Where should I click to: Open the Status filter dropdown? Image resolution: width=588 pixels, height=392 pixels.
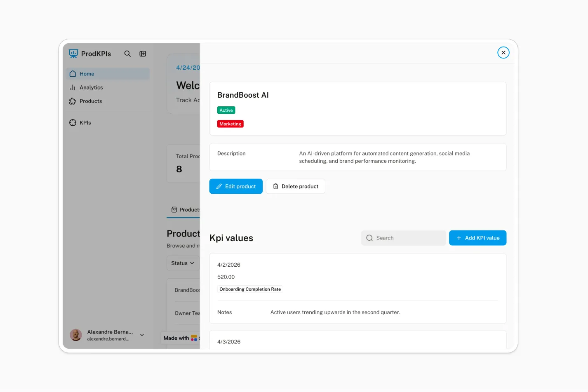tap(183, 263)
